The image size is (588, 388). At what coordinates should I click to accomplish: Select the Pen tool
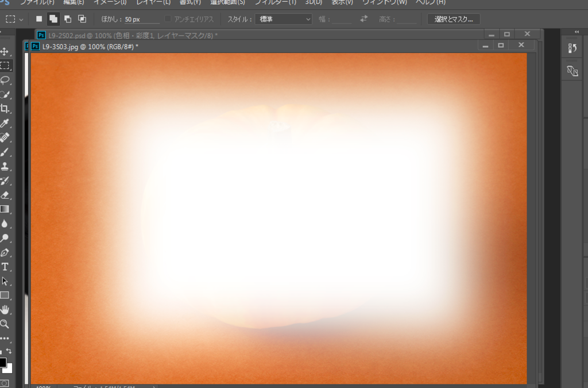(5, 252)
